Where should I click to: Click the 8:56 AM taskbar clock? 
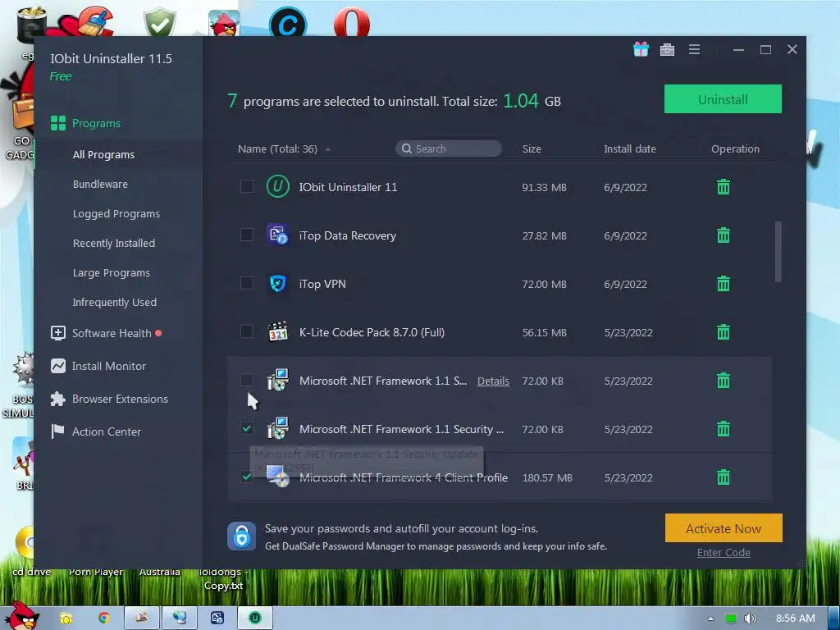point(796,619)
